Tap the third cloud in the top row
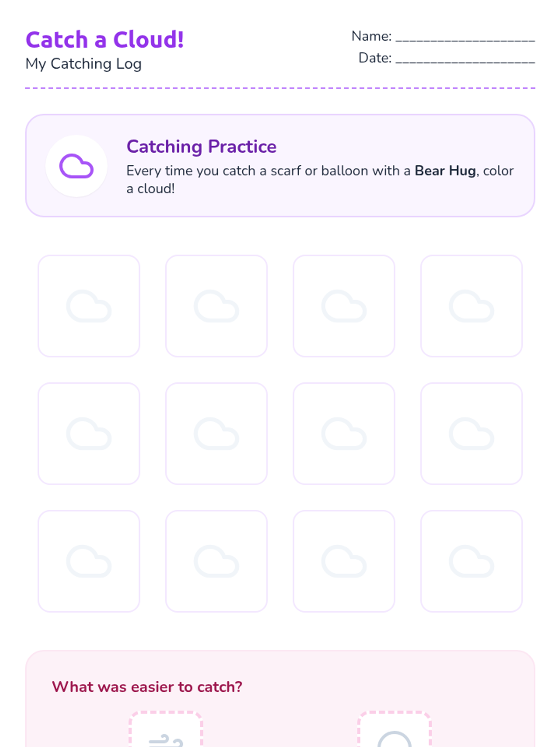Image resolution: width=560 pixels, height=747 pixels. pos(344,306)
